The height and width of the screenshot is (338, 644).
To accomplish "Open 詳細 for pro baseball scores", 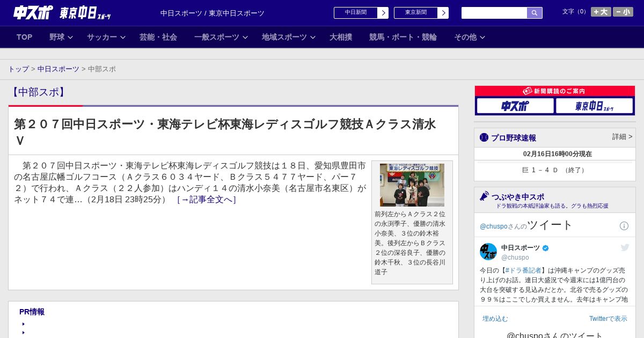I will click(x=622, y=137).
